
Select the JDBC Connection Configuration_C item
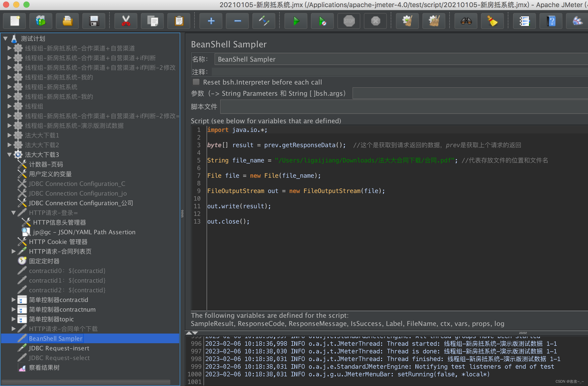pyautogui.click(x=77, y=184)
